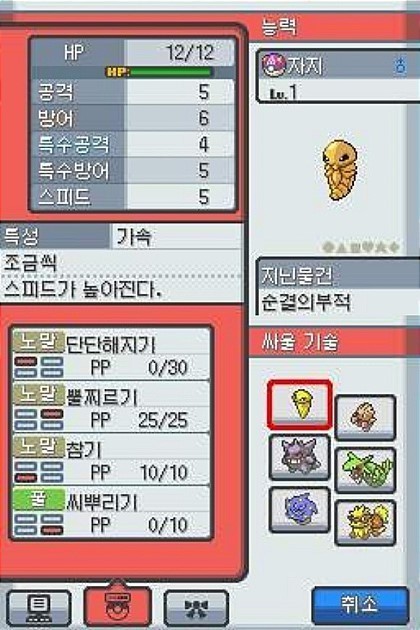The height and width of the screenshot is (630, 420).
Task: Click the held item 순결의부적
Action: pyautogui.click(x=305, y=303)
